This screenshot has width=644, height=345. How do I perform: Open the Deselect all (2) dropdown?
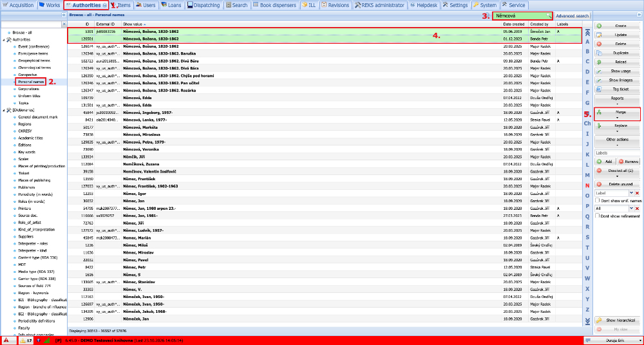[x=618, y=172]
